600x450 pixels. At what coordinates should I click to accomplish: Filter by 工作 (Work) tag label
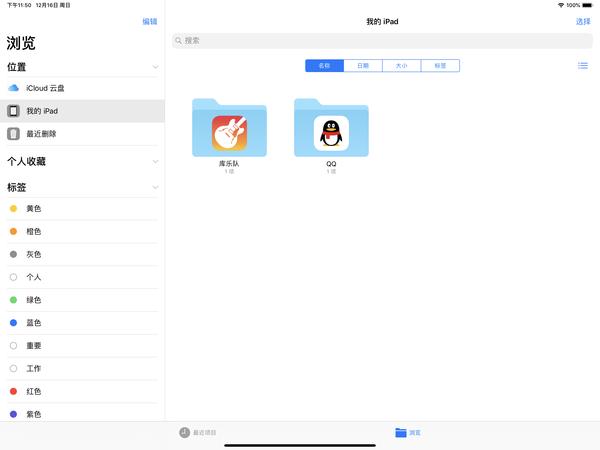pyautogui.click(x=34, y=368)
